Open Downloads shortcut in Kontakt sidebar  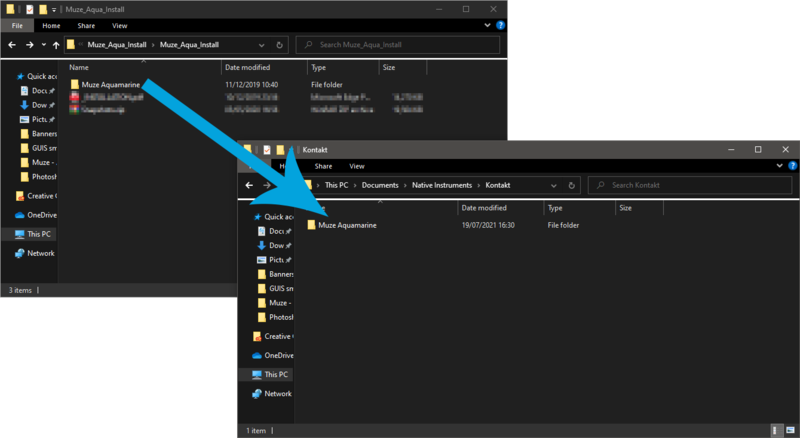pyautogui.click(x=275, y=246)
